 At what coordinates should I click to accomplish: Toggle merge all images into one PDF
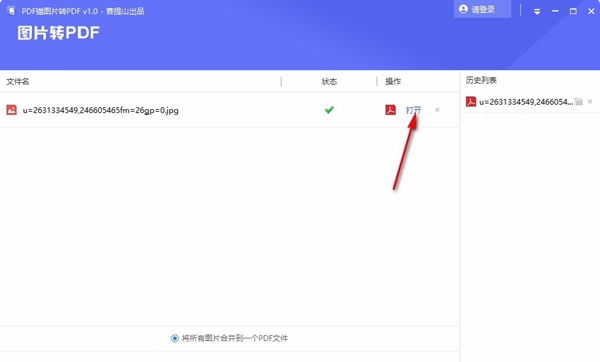click(174, 338)
